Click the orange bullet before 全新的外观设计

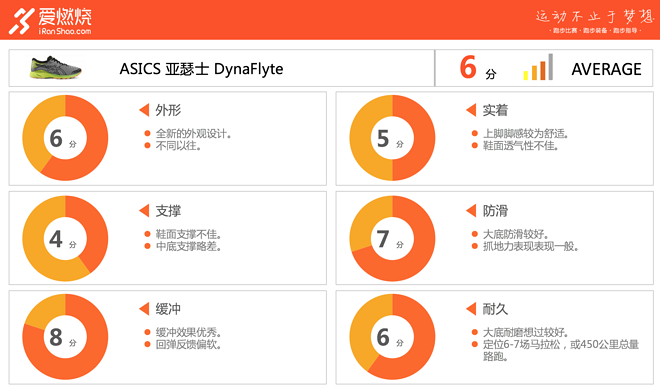click(x=147, y=134)
